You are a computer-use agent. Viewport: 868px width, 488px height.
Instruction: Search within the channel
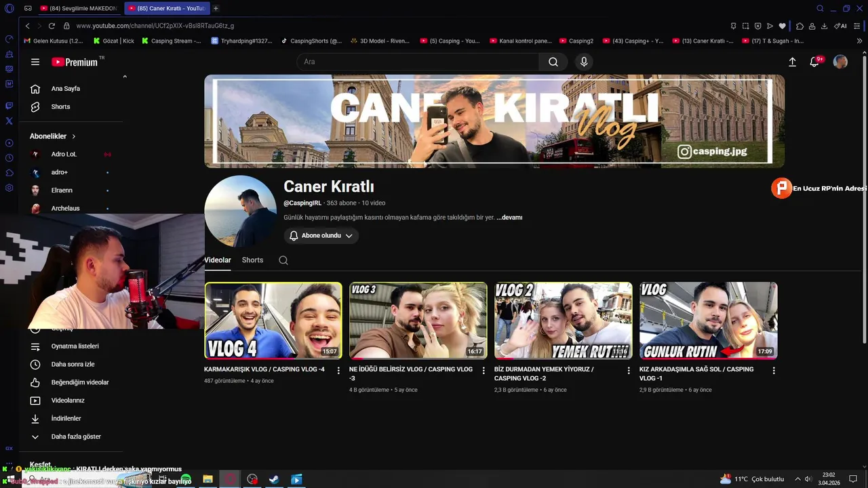tap(283, 260)
